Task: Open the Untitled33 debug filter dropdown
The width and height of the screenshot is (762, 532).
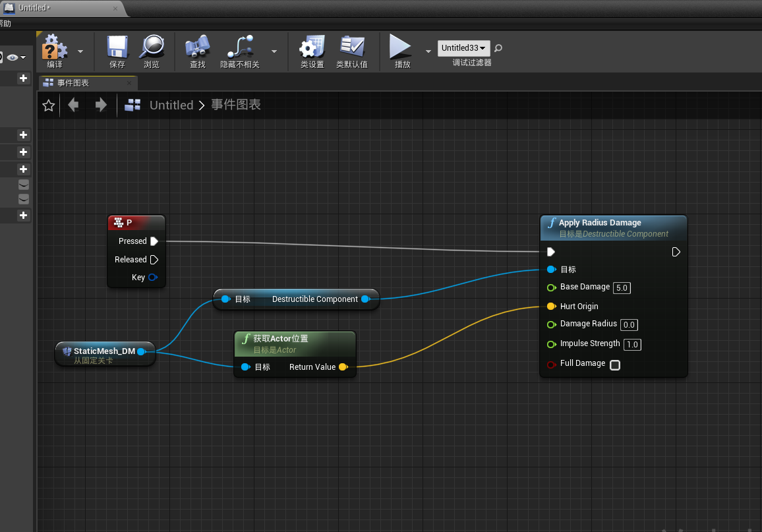Action: [463, 47]
